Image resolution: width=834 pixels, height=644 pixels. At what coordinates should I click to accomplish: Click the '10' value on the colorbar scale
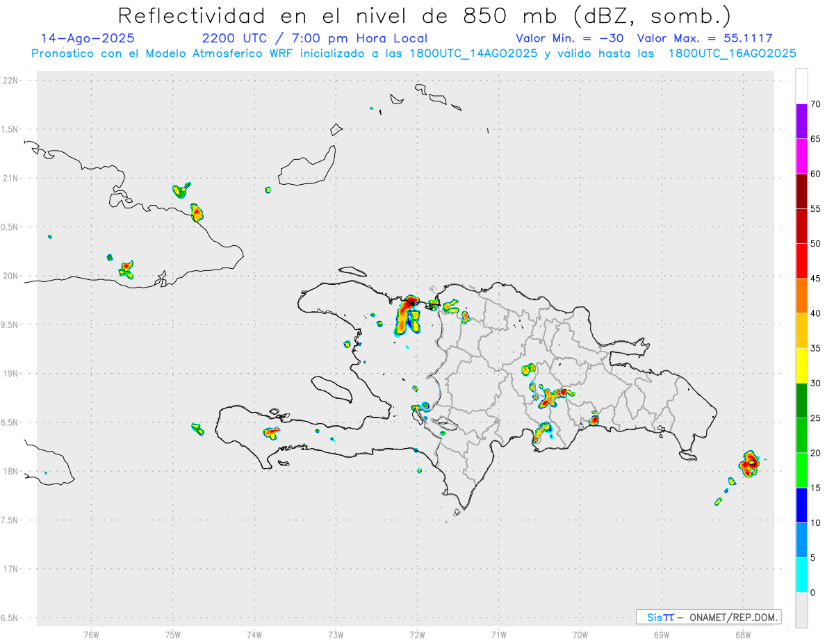click(816, 523)
